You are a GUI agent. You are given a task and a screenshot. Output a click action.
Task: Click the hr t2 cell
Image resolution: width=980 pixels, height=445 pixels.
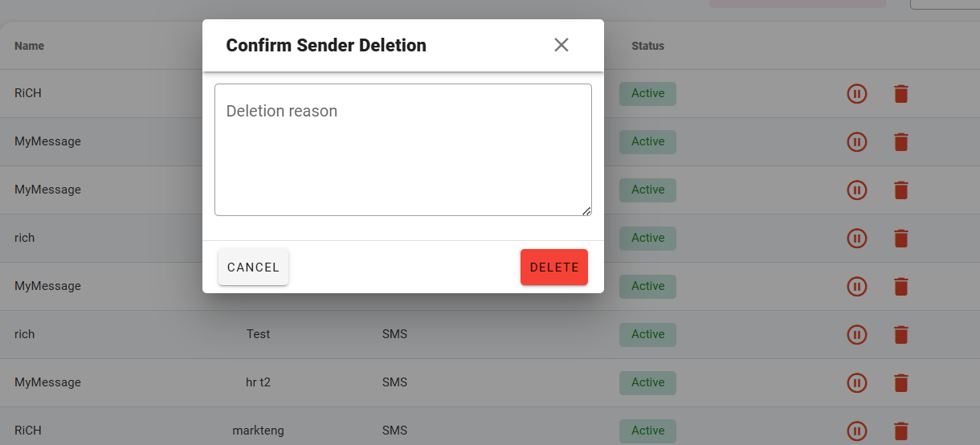click(258, 382)
